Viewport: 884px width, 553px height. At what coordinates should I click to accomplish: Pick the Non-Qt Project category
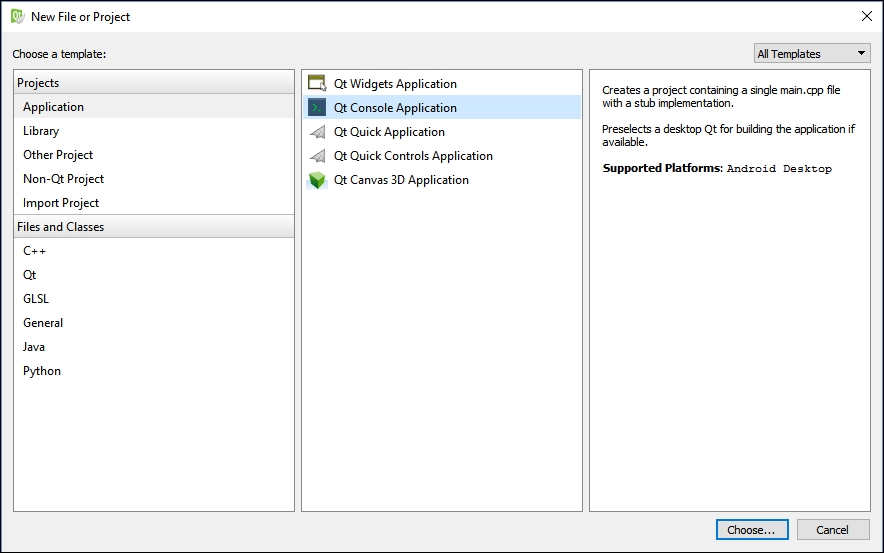[154, 179]
